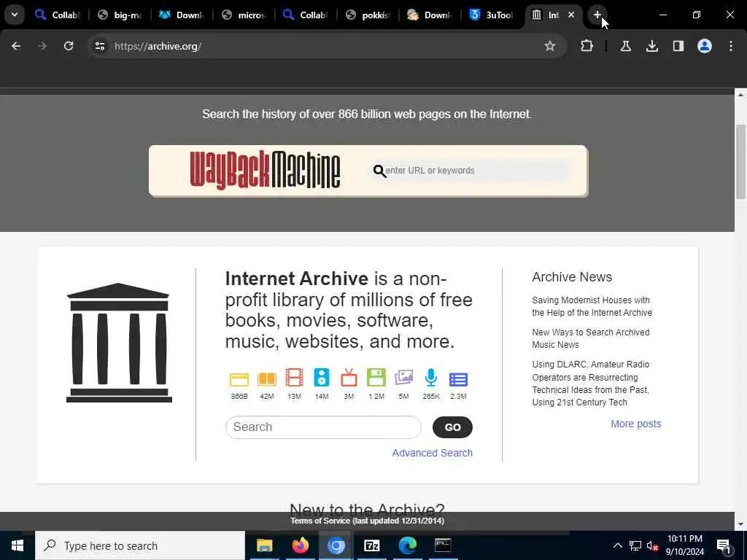Click the page vertical scrollbar thumb
The image size is (747, 560).
tap(740, 162)
